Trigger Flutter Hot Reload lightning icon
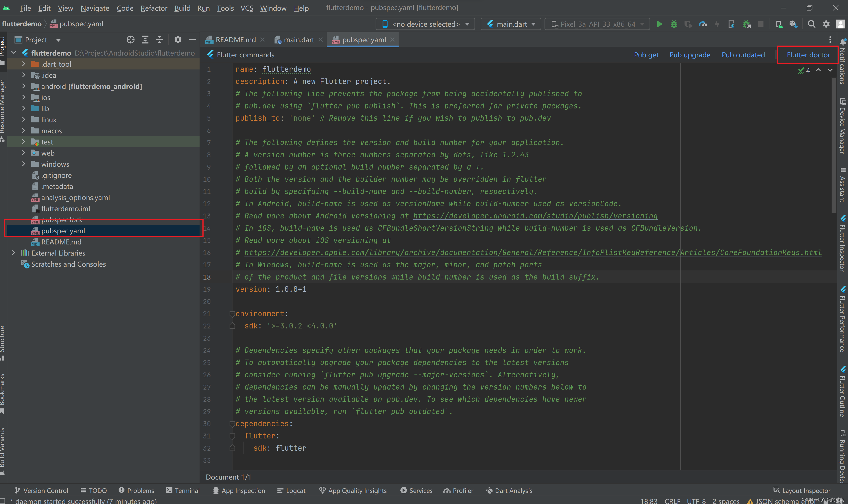Image resolution: width=848 pixels, height=504 pixels. 717,24
